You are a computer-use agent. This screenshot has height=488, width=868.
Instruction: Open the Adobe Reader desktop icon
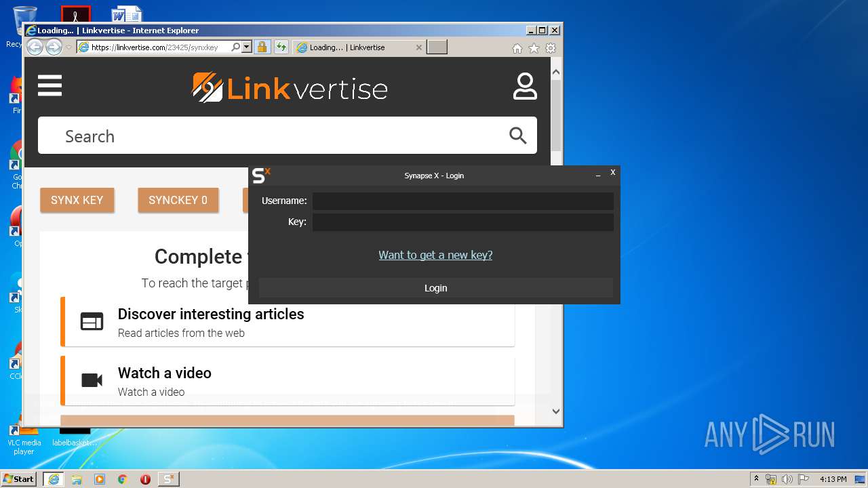(x=75, y=15)
